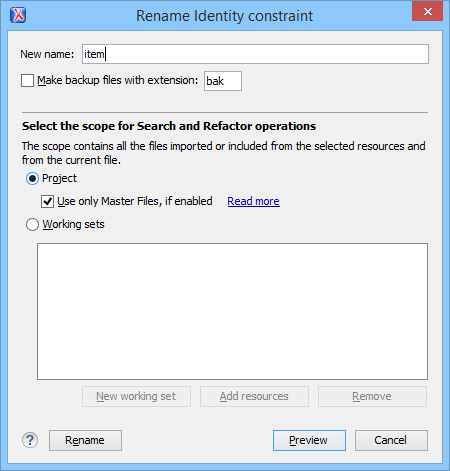Click the Select the scope heading text

tap(169, 126)
